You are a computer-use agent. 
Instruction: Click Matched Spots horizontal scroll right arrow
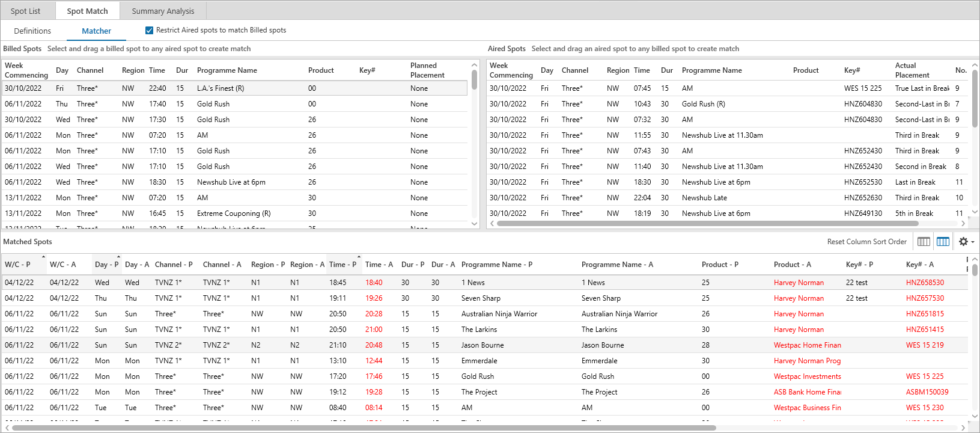pyautogui.click(x=963, y=428)
